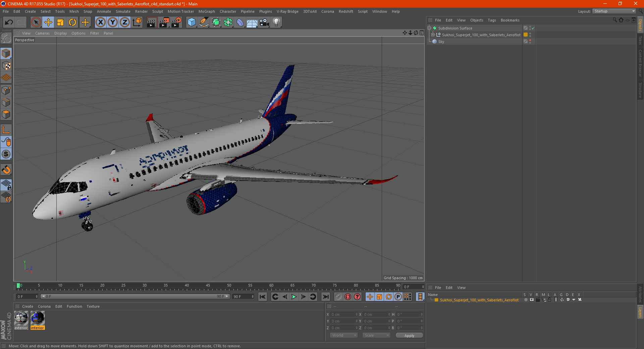Image resolution: width=644 pixels, height=349 pixels.
Task: Toggle X axis lock
Action: [x=100, y=22]
